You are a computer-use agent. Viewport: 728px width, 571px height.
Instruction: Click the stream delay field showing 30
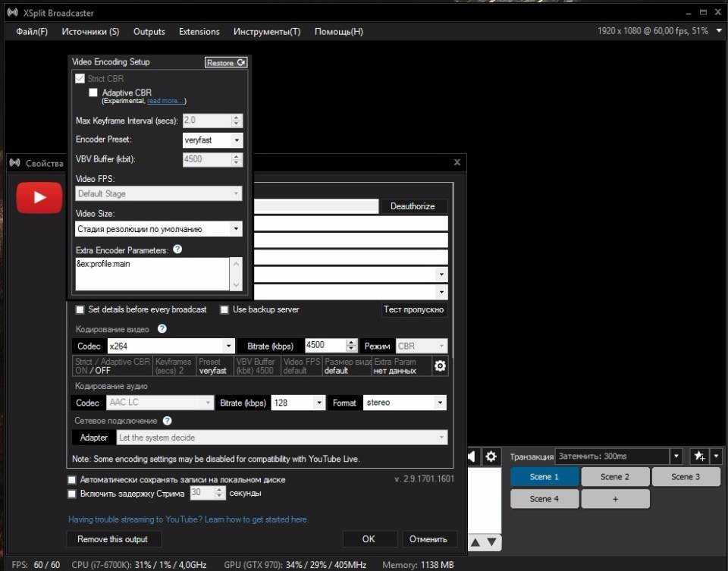(202, 493)
